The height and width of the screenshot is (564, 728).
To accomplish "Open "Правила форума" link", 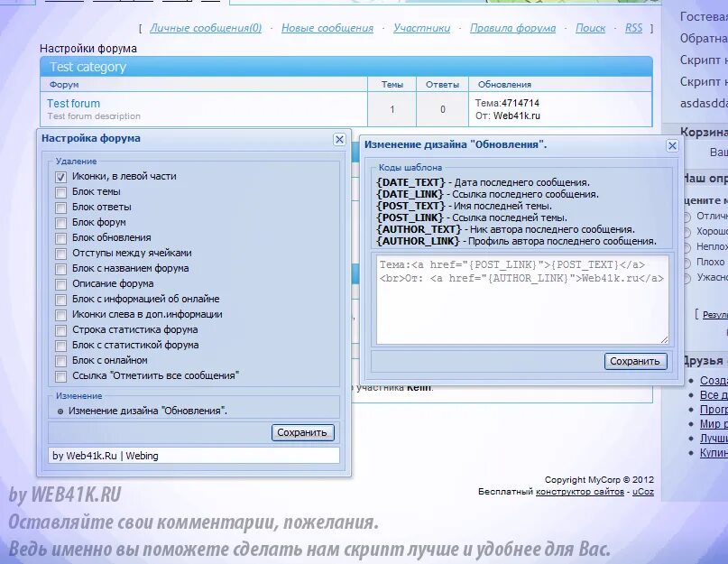I will coord(512,28).
